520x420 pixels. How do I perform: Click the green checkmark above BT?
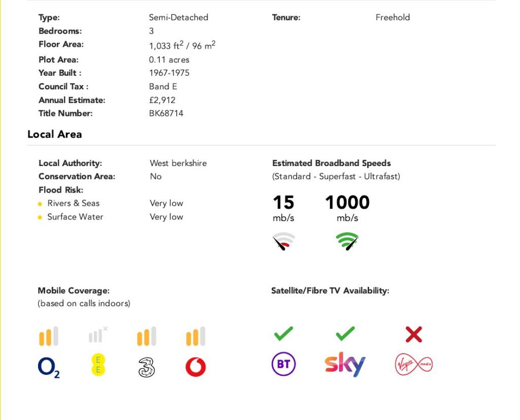pos(283,334)
